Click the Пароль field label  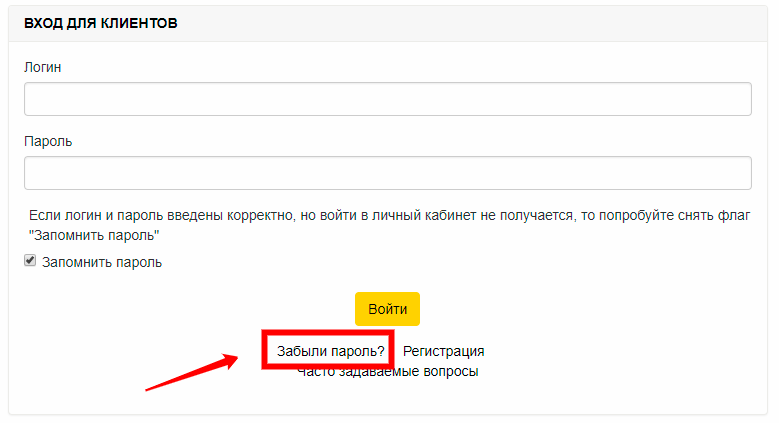click(x=48, y=142)
